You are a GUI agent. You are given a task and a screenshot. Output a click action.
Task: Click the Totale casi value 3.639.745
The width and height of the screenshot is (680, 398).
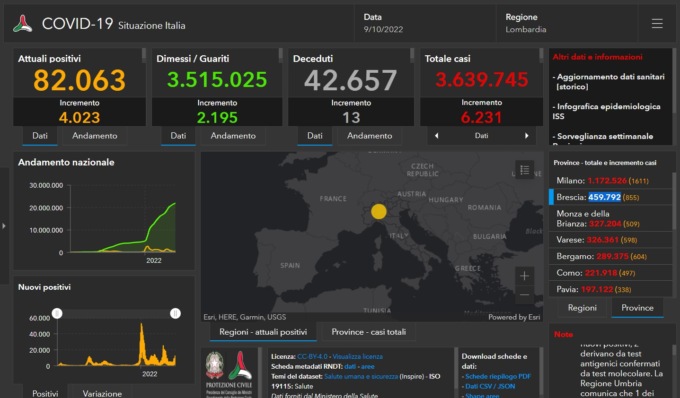click(482, 80)
